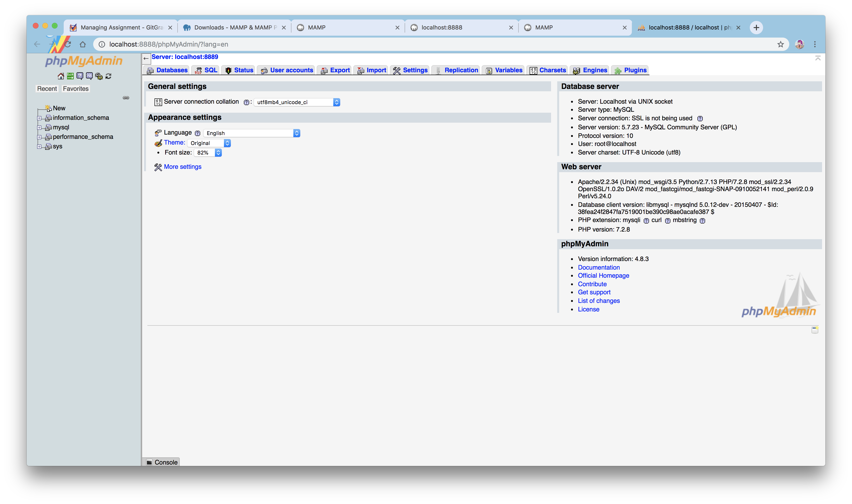Expand the mysql database tree node
This screenshot has height=504, width=852.
(x=39, y=128)
